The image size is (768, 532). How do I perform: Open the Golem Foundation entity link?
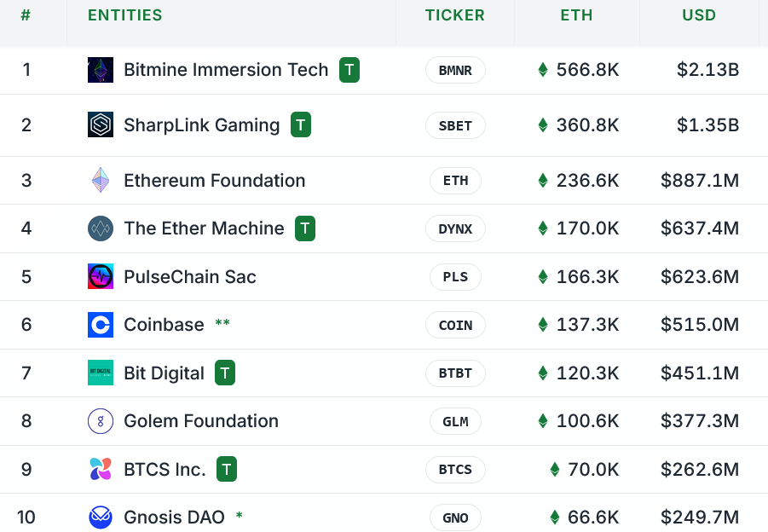(x=201, y=421)
